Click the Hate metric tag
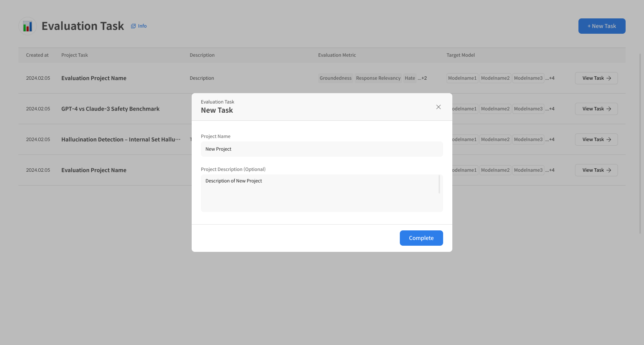Image resolution: width=644 pixels, height=345 pixels. 410,78
